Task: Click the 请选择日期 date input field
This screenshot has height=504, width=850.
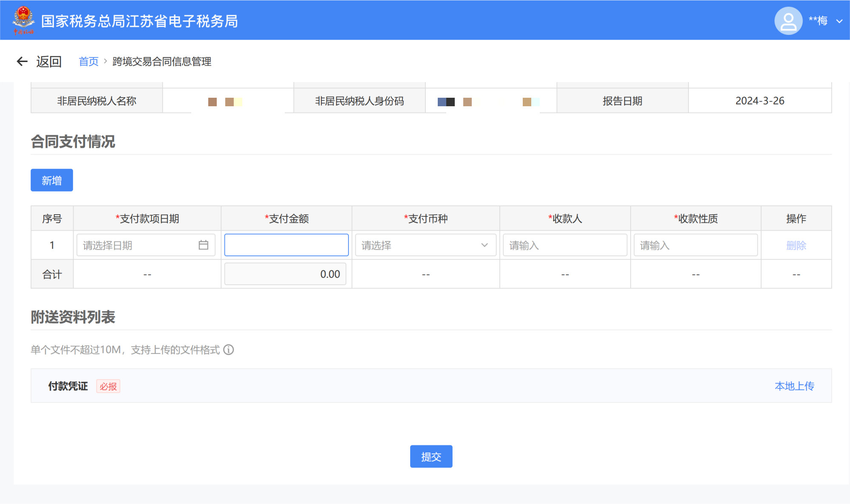Action: pyautogui.click(x=136, y=245)
